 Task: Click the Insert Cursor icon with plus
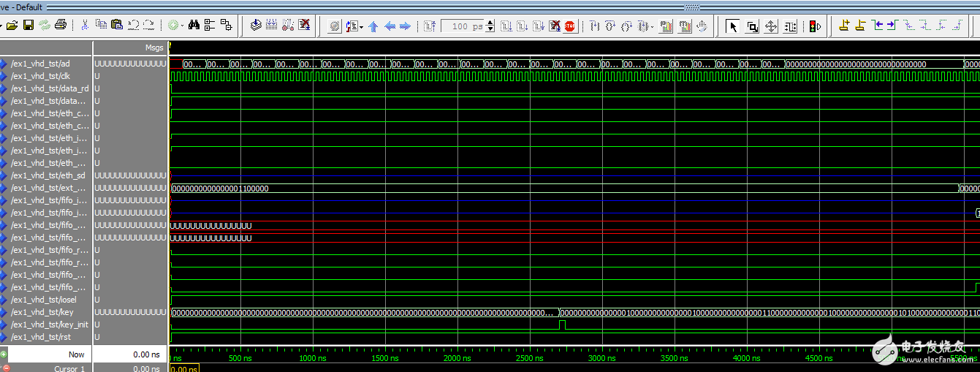coord(844,26)
